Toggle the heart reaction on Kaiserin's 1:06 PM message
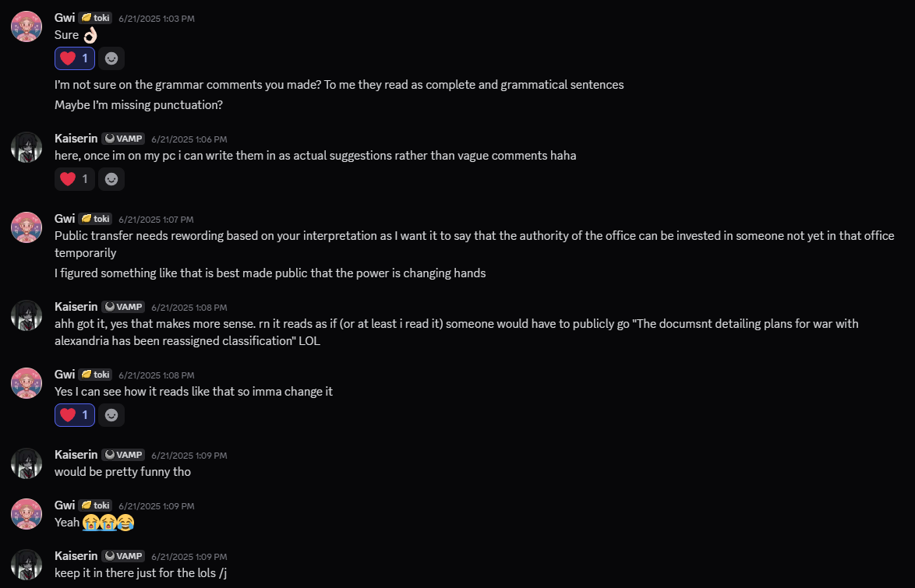The width and height of the screenshot is (915, 588). coord(75,179)
